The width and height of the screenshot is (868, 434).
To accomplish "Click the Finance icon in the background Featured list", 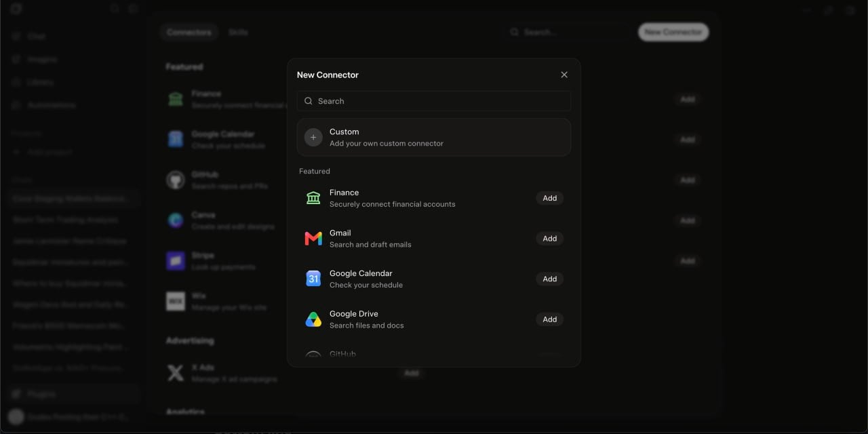I will pos(176,99).
